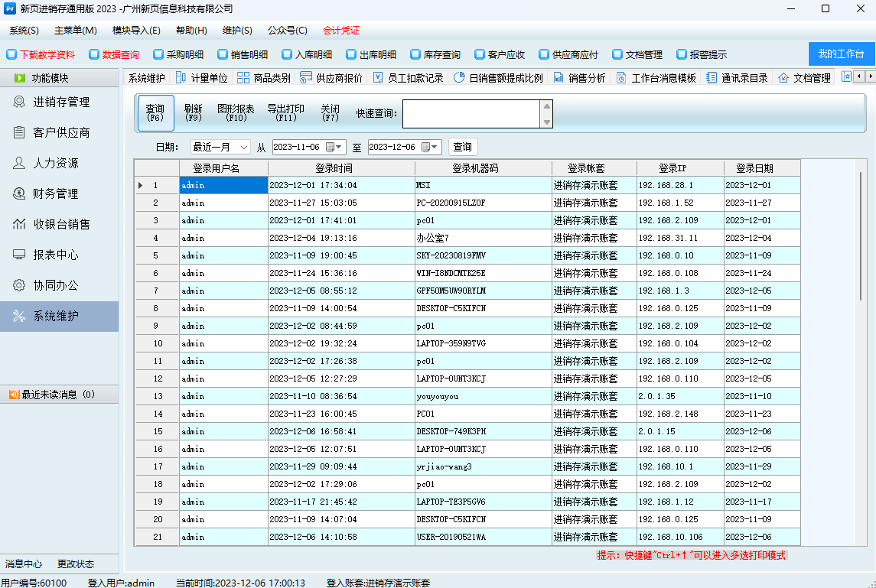Click the 计量单位 tab icon
Image resolution: width=876 pixels, height=588 pixels.
[x=181, y=78]
